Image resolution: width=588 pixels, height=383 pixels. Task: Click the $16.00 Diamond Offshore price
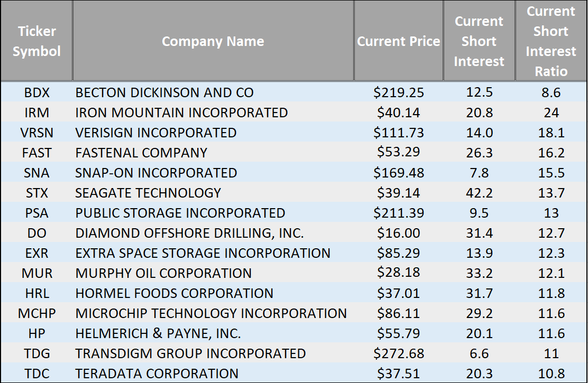tap(398, 233)
